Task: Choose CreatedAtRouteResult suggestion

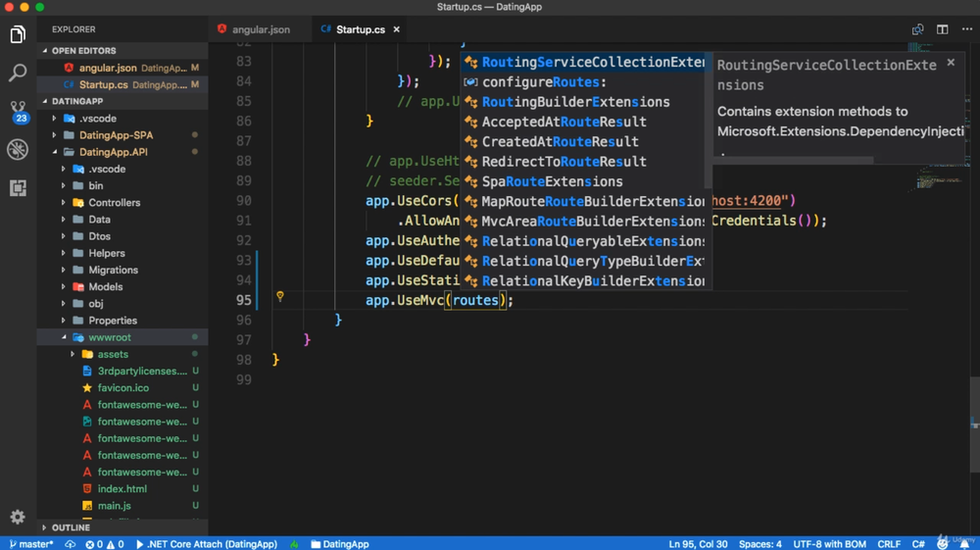Action: (583, 142)
